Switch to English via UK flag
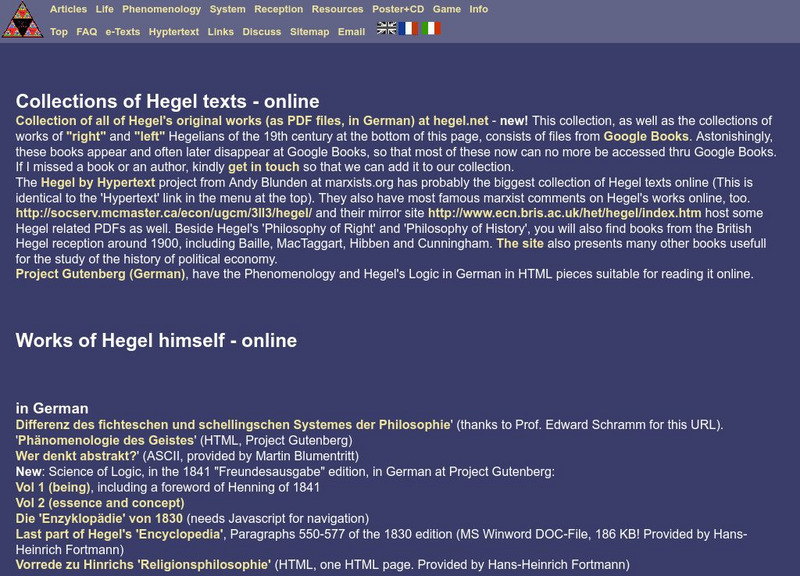 tap(386, 29)
